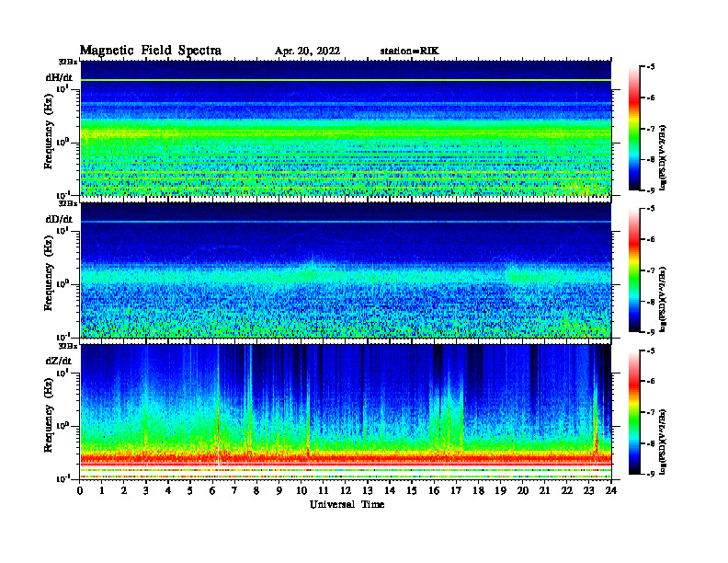Click the date 'Apr. 20, 2022'
The width and height of the screenshot is (728, 563).
pyautogui.click(x=307, y=52)
